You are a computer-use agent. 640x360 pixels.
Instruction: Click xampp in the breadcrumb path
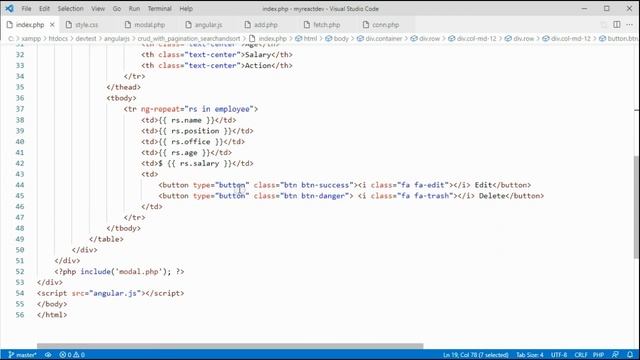click(31, 38)
